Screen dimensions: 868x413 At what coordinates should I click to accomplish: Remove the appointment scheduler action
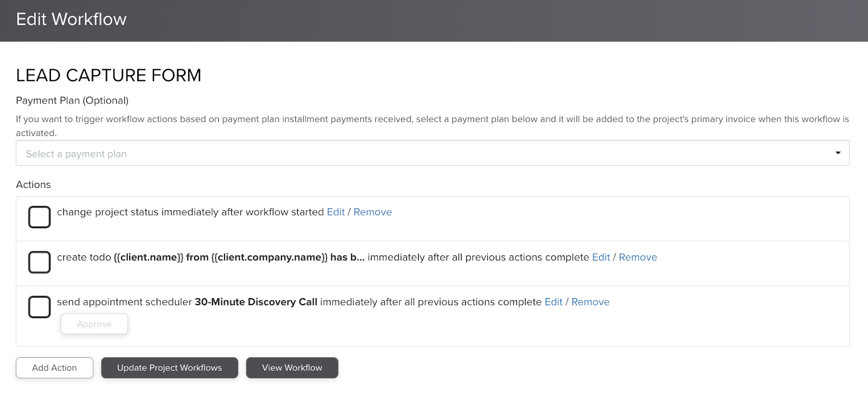[x=590, y=302]
